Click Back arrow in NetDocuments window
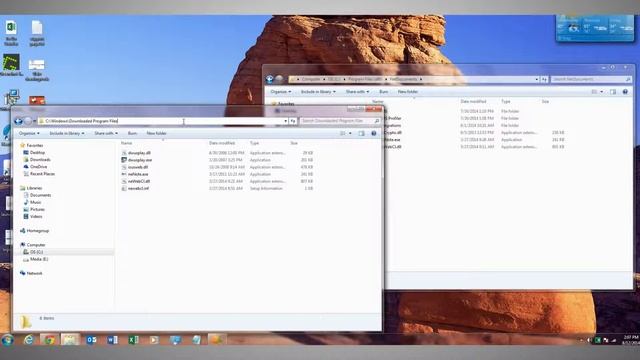640x360 pixels. coord(270,79)
